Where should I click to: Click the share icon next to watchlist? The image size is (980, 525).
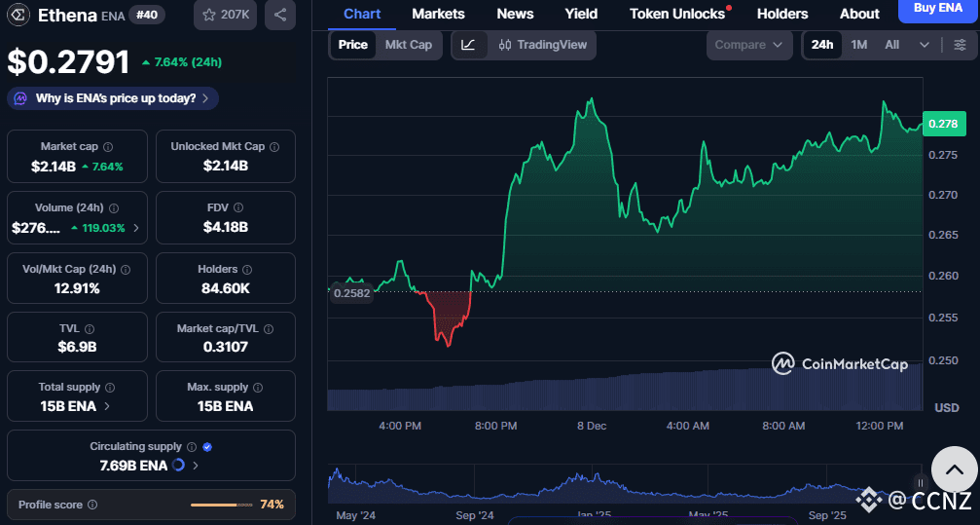point(280,15)
